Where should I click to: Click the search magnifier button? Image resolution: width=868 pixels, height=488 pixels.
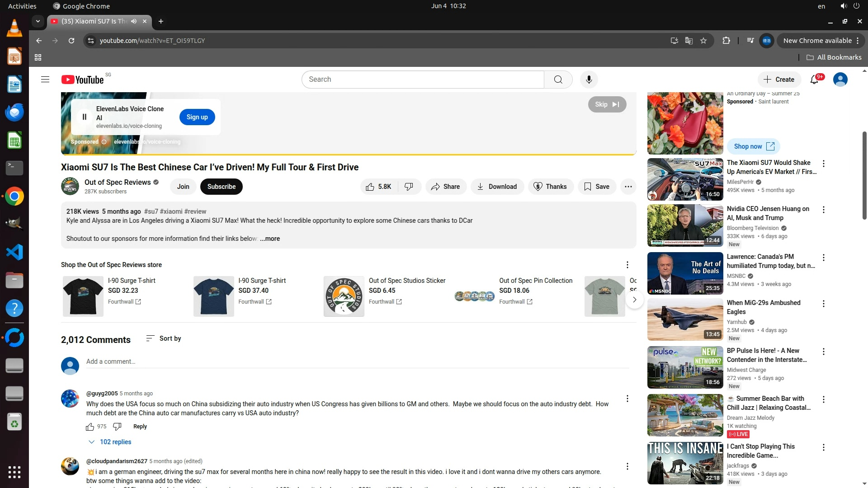click(558, 80)
